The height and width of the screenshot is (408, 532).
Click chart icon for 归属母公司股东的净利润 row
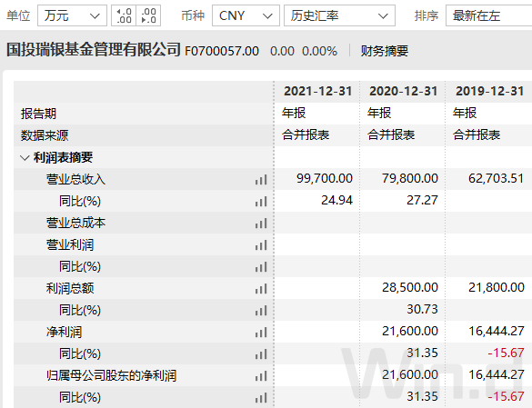(261, 376)
